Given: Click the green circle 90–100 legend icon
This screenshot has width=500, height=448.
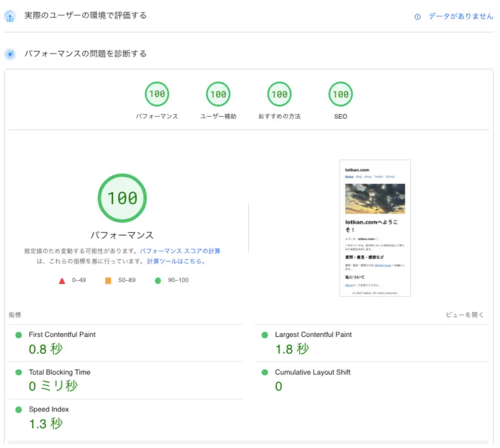Looking at the screenshot, I should click(158, 280).
